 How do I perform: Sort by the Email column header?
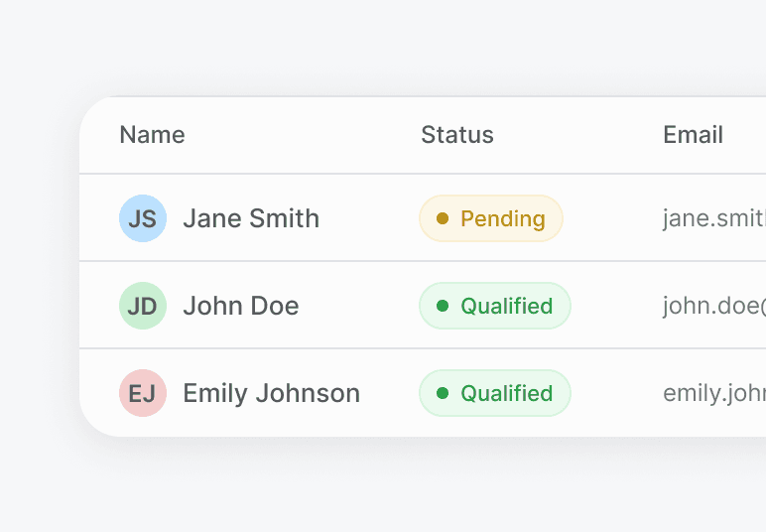coord(694,135)
